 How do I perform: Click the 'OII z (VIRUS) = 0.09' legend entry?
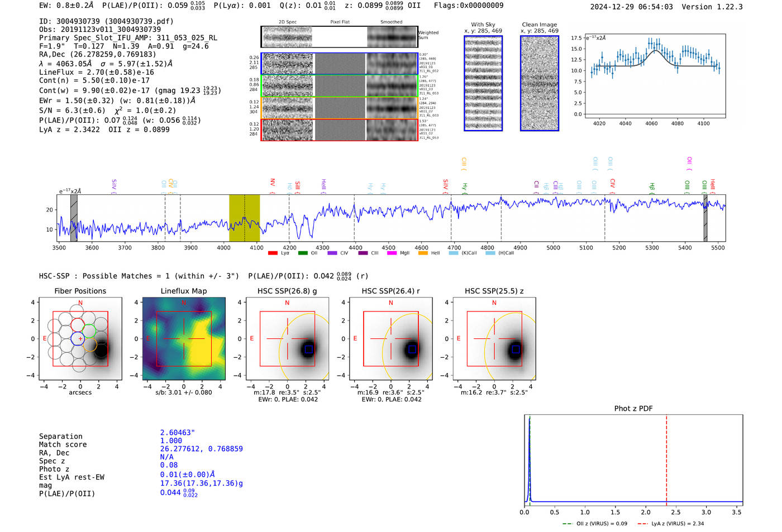pos(594,524)
